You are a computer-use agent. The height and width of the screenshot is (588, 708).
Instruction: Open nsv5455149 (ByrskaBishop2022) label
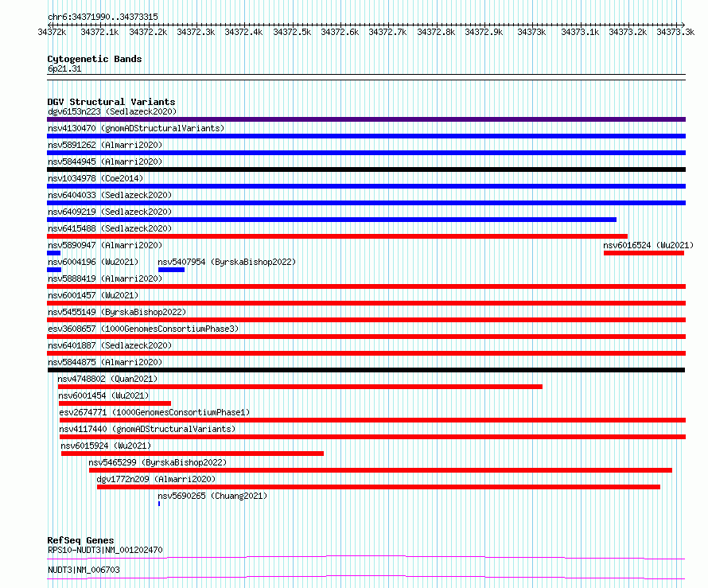(117, 312)
